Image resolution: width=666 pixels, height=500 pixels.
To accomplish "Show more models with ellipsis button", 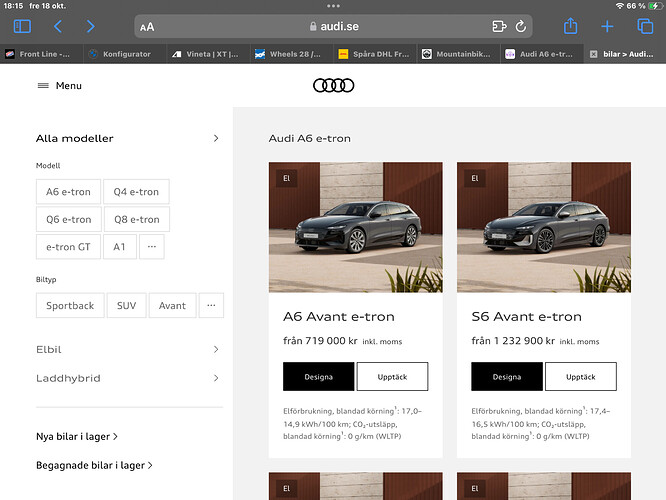I will (152, 247).
